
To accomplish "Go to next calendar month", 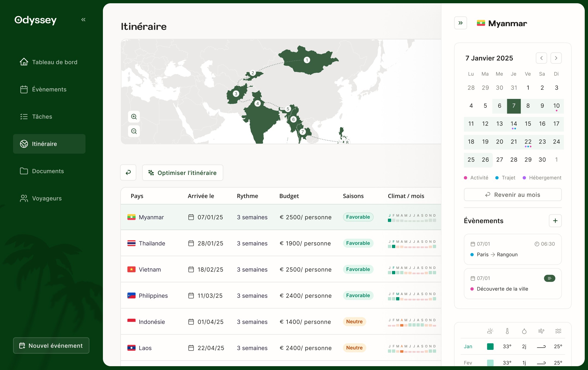I will (x=556, y=58).
